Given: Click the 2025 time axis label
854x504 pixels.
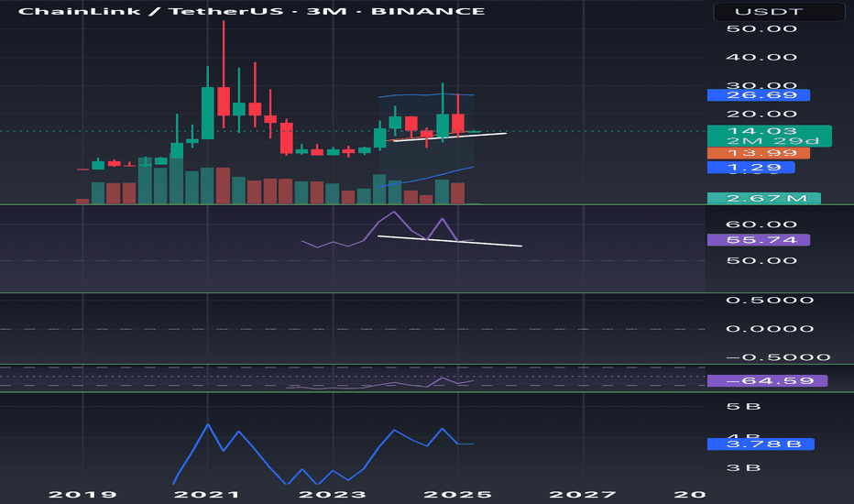Looking at the screenshot, I should pos(458,495).
